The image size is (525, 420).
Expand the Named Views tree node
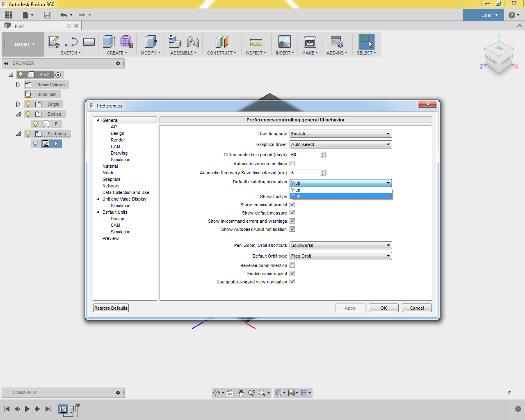tap(18, 84)
